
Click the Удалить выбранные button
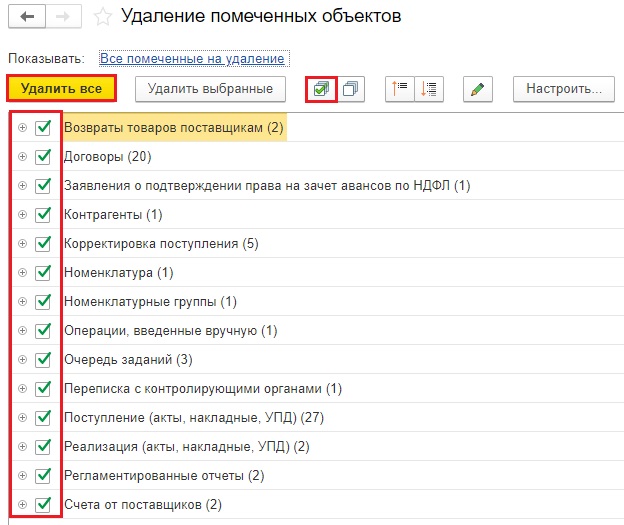pos(210,89)
